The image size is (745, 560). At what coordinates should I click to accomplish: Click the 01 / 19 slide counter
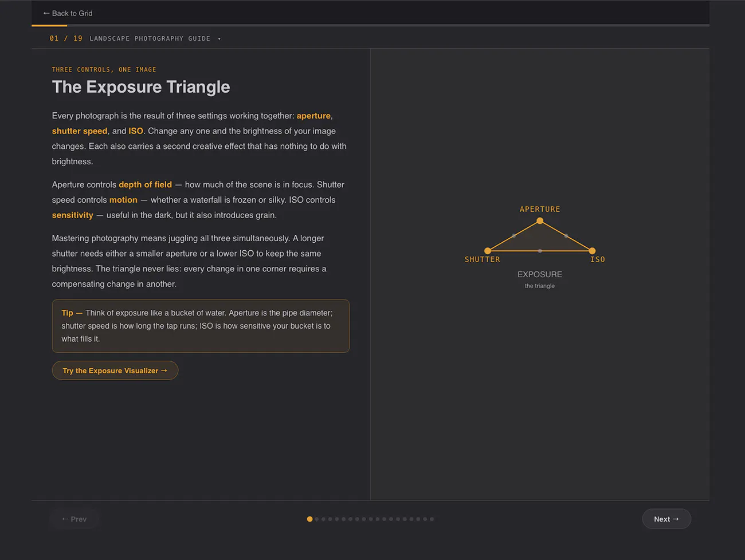coord(66,38)
